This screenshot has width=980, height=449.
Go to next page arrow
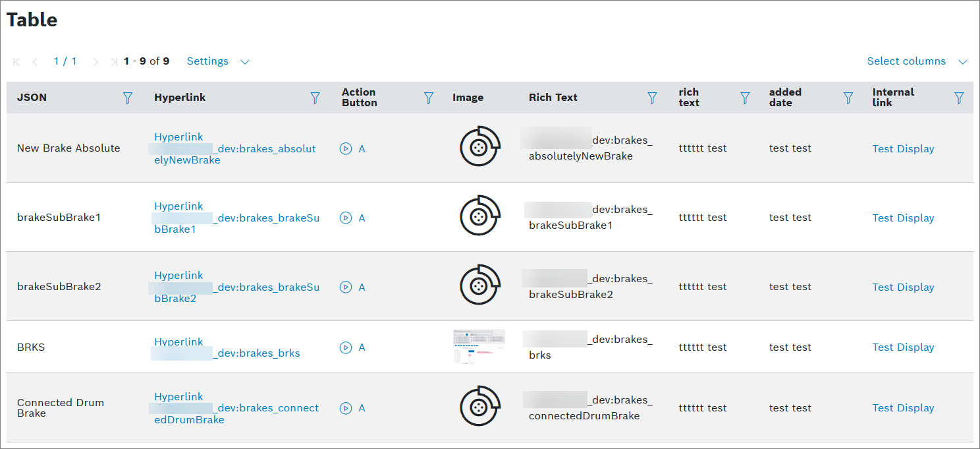click(x=95, y=62)
